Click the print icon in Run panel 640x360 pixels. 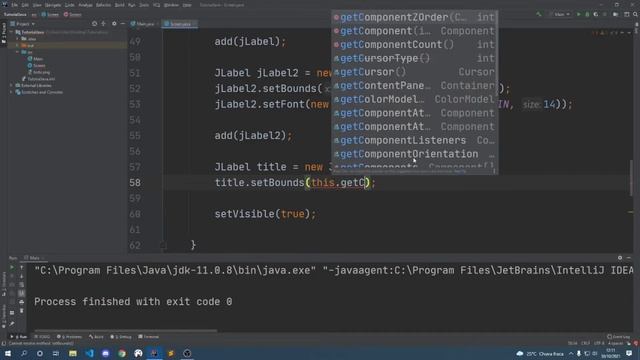coord(22,302)
